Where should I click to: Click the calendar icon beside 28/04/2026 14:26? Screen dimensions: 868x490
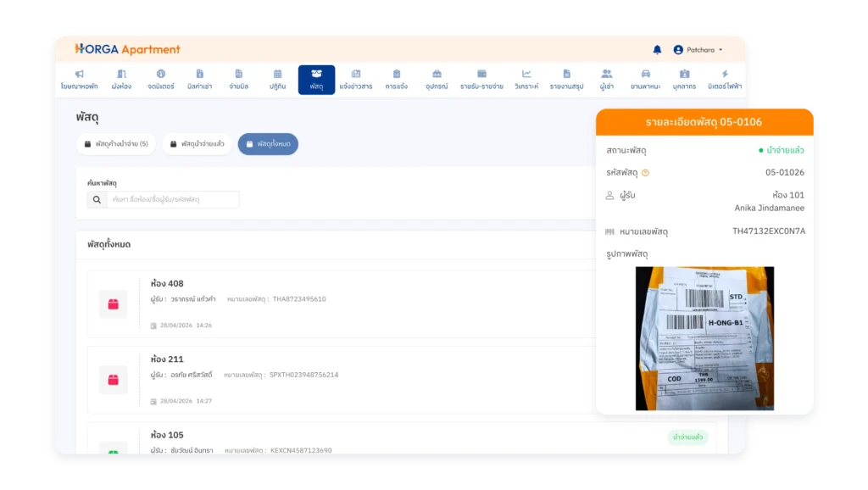coord(154,326)
